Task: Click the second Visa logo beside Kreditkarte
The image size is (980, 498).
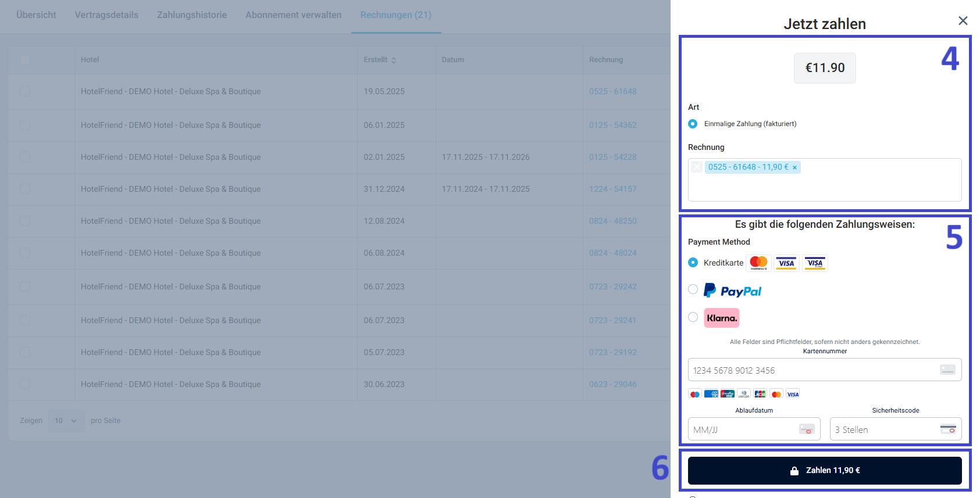Action: click(x=815, y=263)
